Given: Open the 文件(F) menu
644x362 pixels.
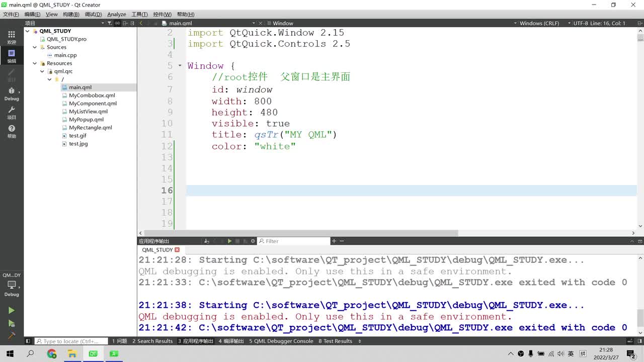Looking at the screenshot, I should 11,15.
